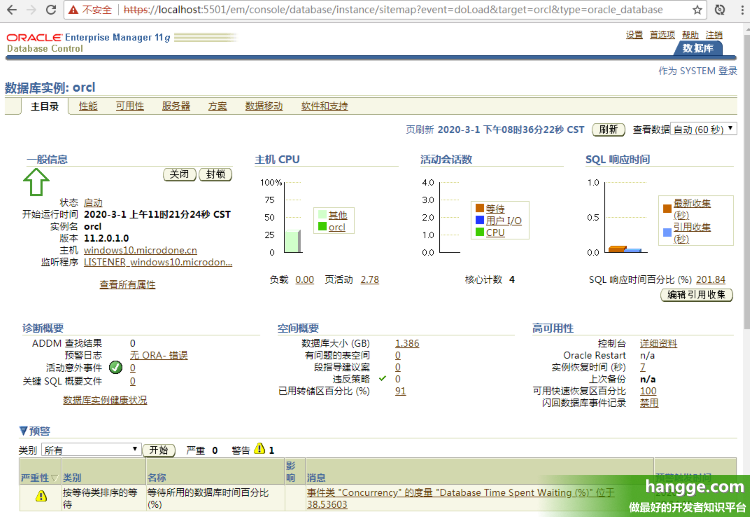Viewport: 750px width, 517px height.
Task: Open the 设置 link in header
Action: click(x=634, y=35)
